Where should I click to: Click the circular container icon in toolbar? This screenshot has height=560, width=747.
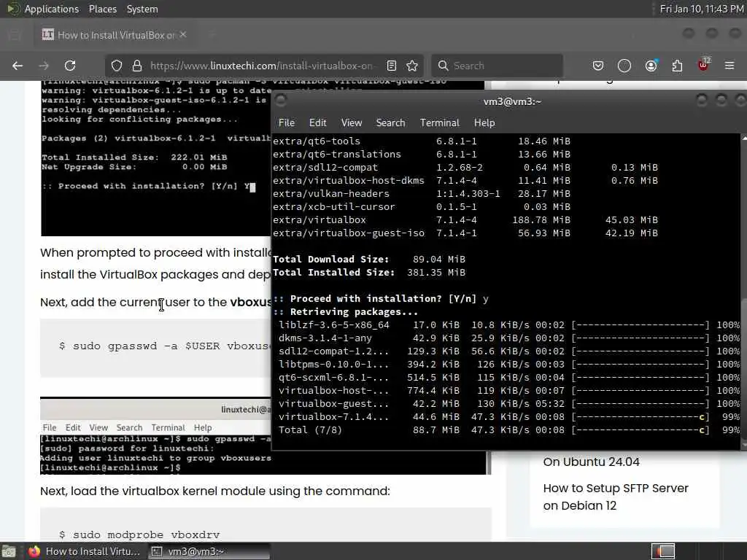click(x=624, y=66)
